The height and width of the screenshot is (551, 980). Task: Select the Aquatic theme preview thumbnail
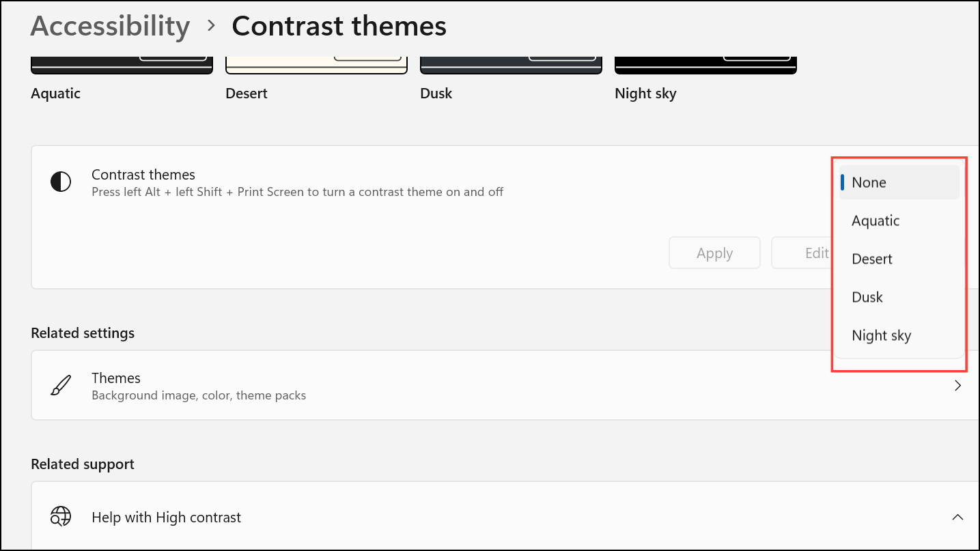pyautogui.click(x=122, y=66)
